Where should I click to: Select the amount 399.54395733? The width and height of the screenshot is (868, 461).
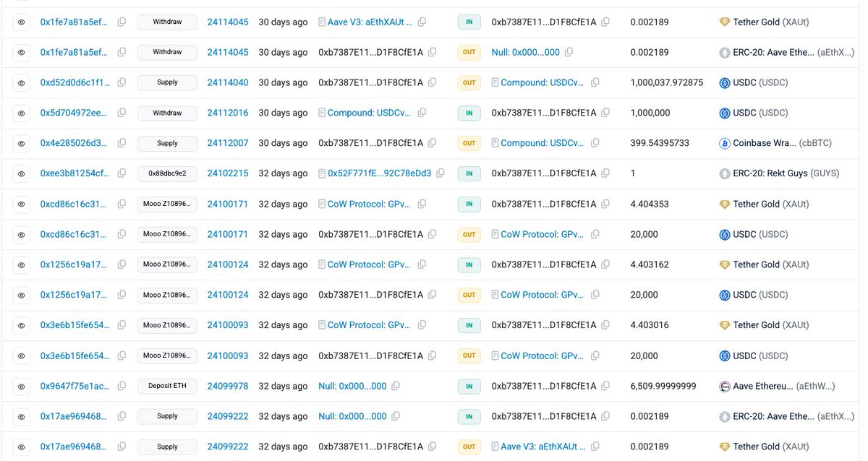coord(660,144)
